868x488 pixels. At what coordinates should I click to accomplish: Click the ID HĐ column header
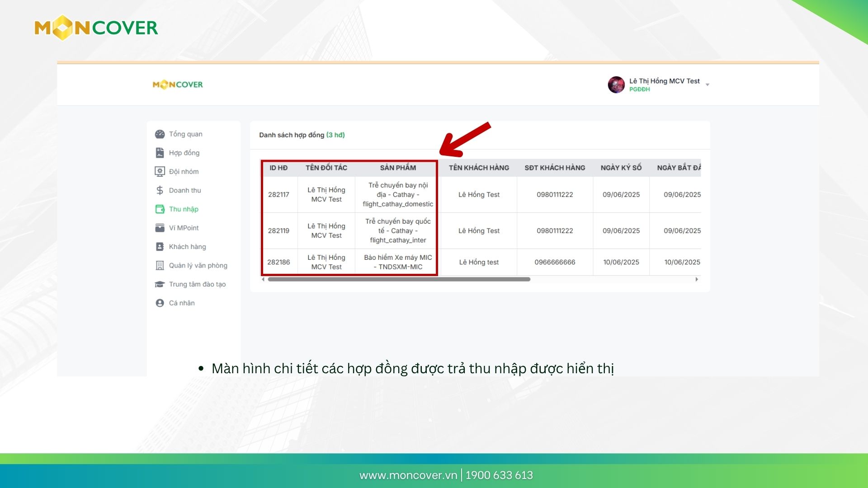[x=278, y=168]
